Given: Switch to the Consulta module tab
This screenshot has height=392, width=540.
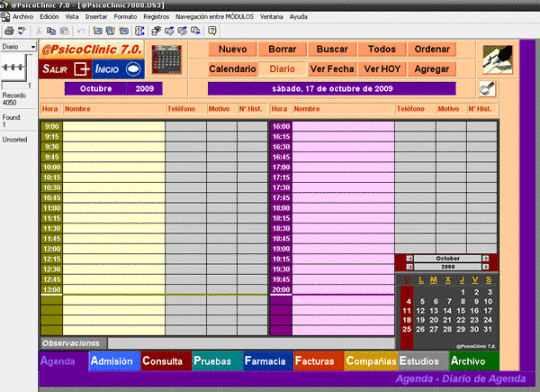Looking at the screenshot, I should (166, 361).
